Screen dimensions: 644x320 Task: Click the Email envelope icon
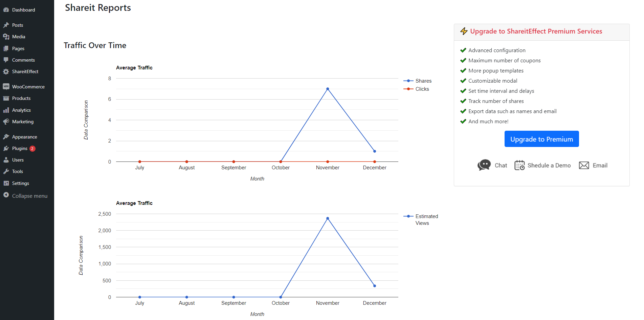(584, 165)
